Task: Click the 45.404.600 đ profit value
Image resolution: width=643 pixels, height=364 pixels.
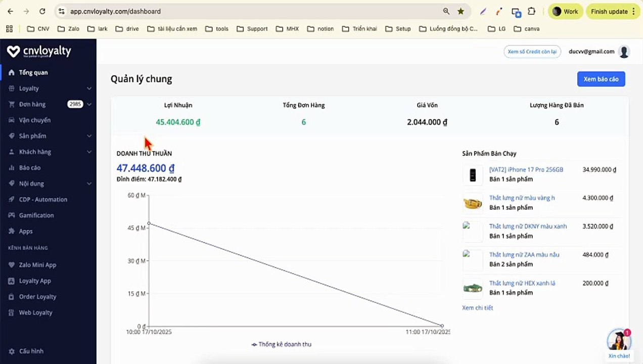Action: pyautogui.click(x=178, y=122)
